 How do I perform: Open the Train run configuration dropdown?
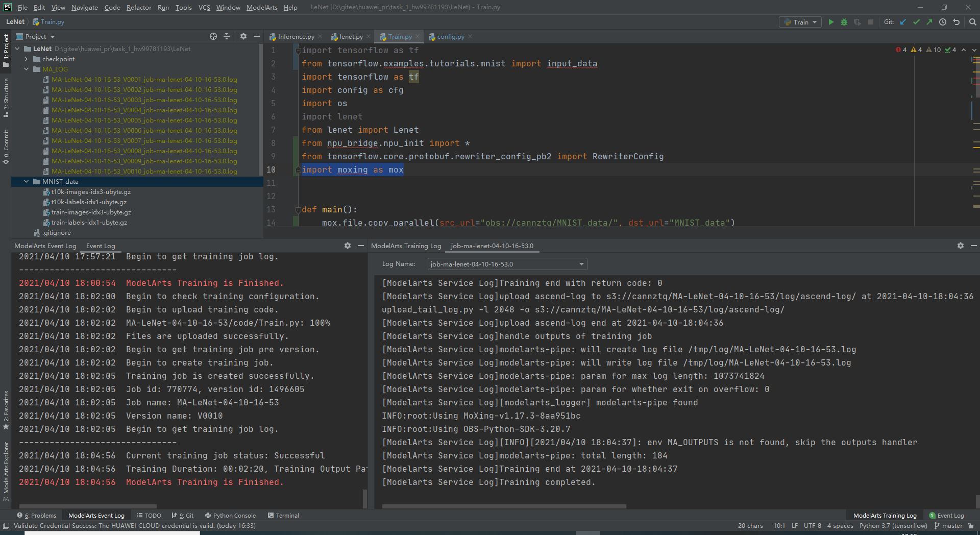[800, 22]
